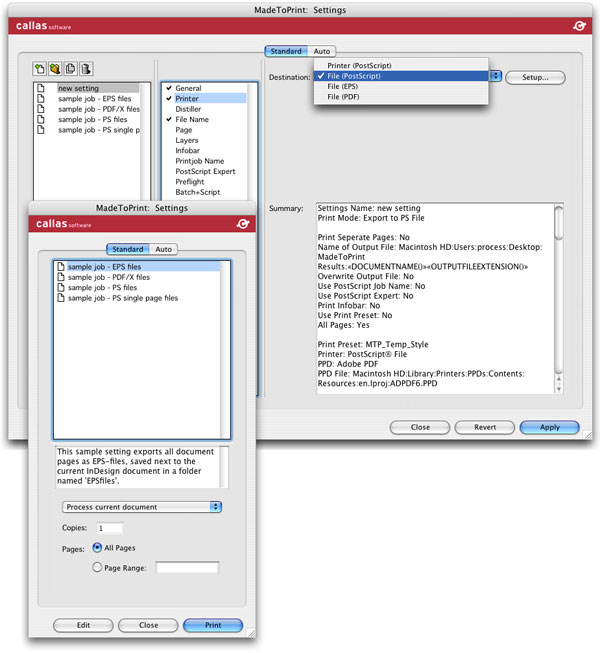Choose File (PostScript) from Destination menu
The image size is (600, 653).
click(x=401, y=76)
